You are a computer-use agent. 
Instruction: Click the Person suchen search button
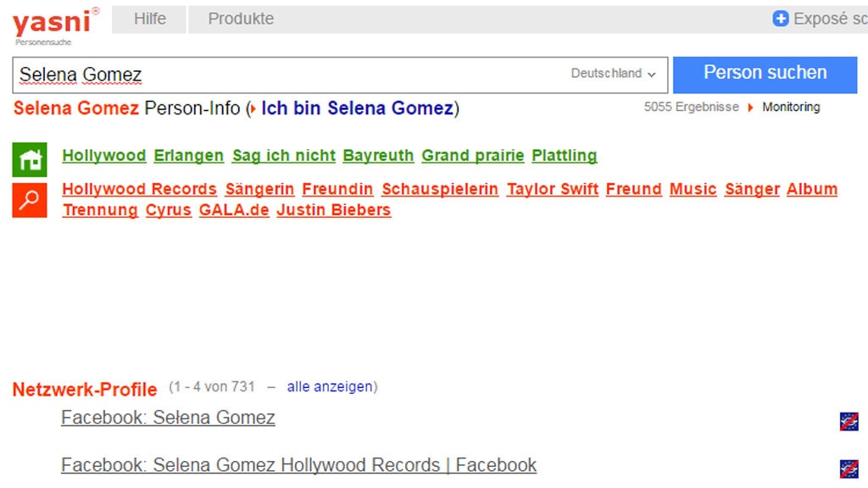tap(764, 74)
